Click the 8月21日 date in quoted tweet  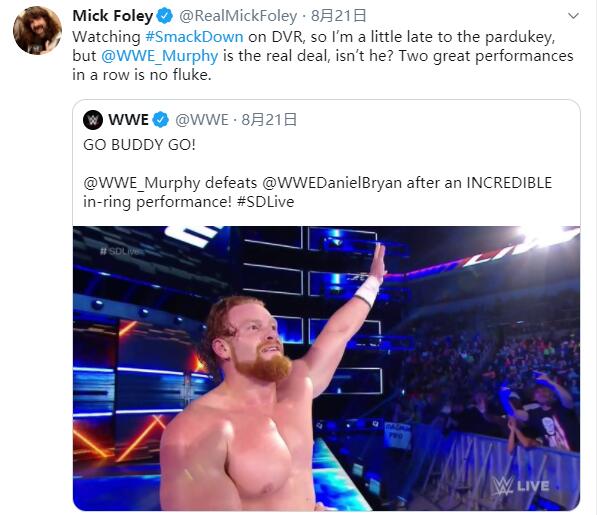[269, 120]
